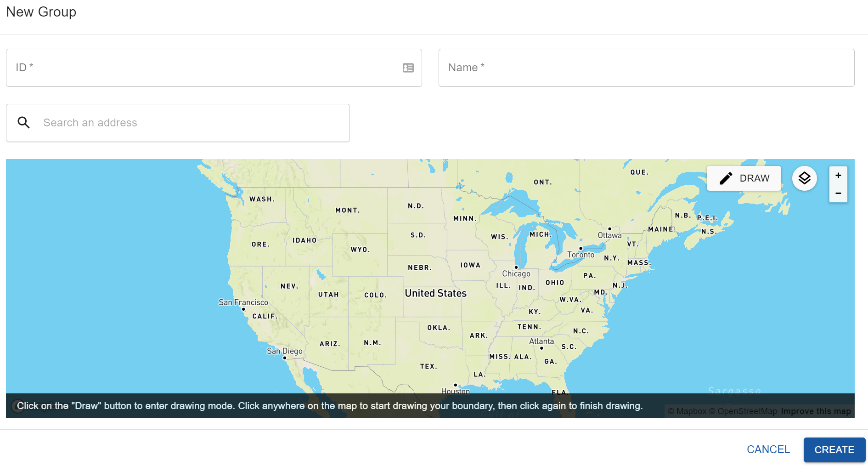Click the ID card icon in ID field

point(408,68)
